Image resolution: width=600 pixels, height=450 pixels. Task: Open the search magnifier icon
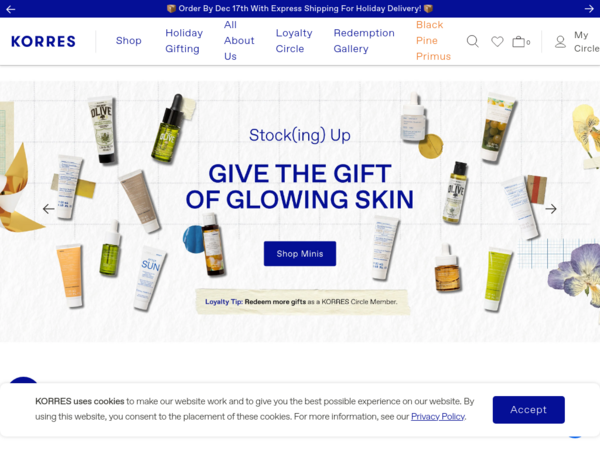473,41
